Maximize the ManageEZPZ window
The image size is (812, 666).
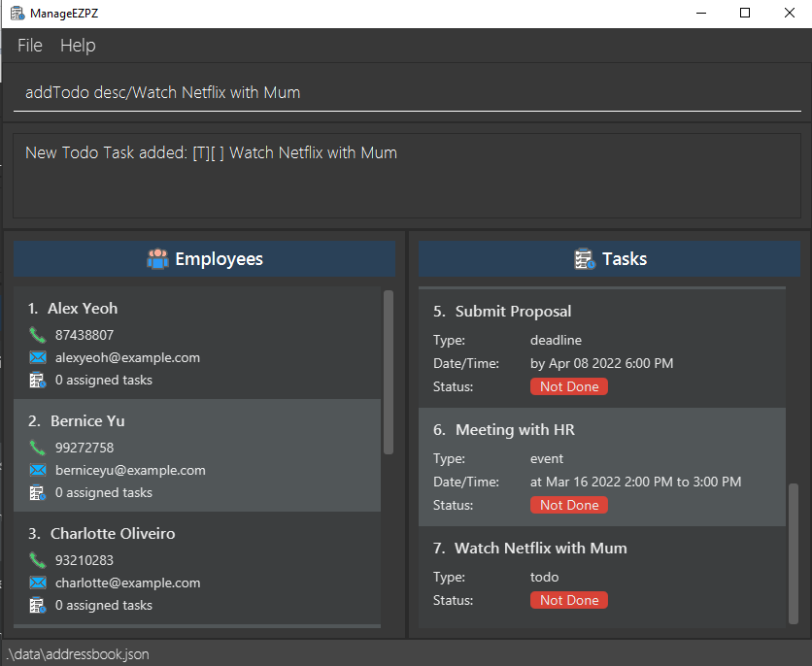click(745, 13)
